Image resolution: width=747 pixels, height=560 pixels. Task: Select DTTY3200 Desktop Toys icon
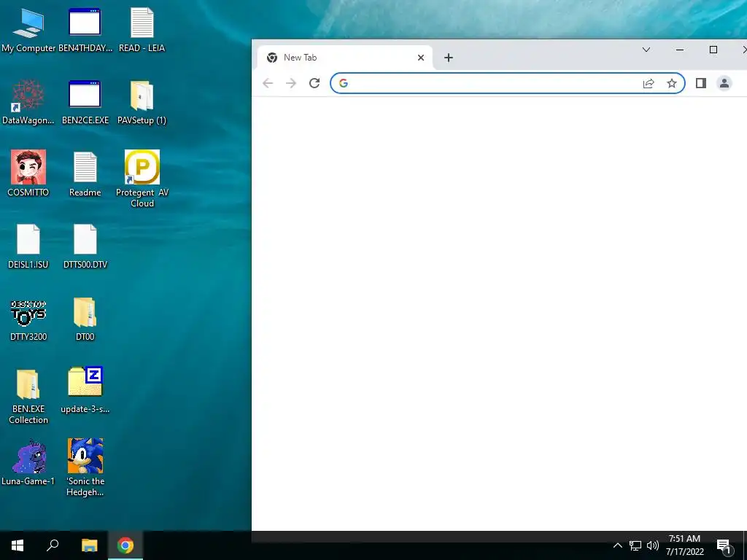(28, 320)
